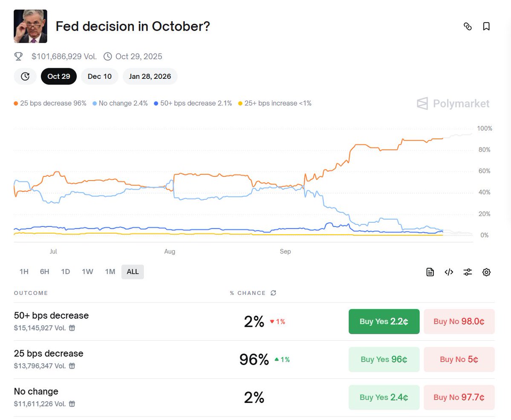Buy Yes 2.2¢ on 50+ bps decrease

click(x=384, y=322)
